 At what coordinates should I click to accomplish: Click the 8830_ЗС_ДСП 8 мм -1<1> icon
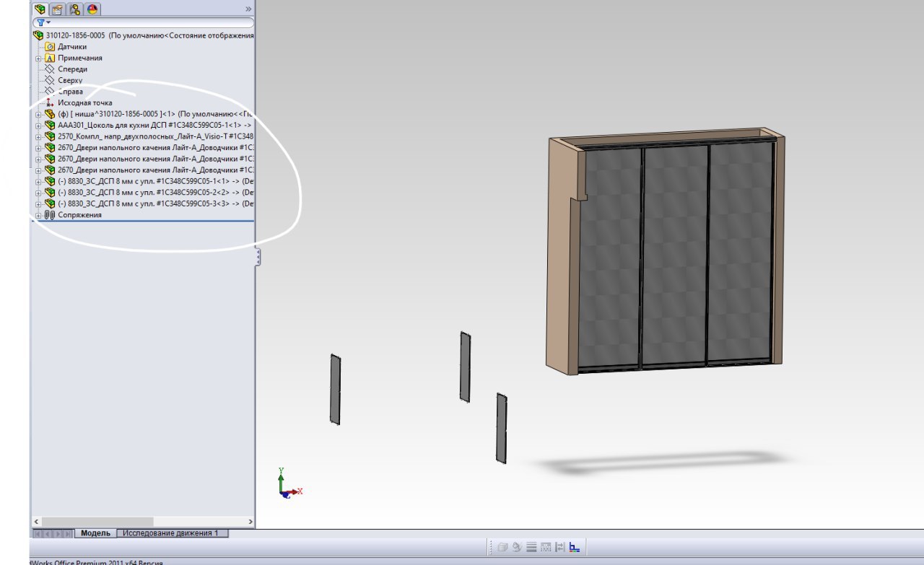click(x=50, y=181)
